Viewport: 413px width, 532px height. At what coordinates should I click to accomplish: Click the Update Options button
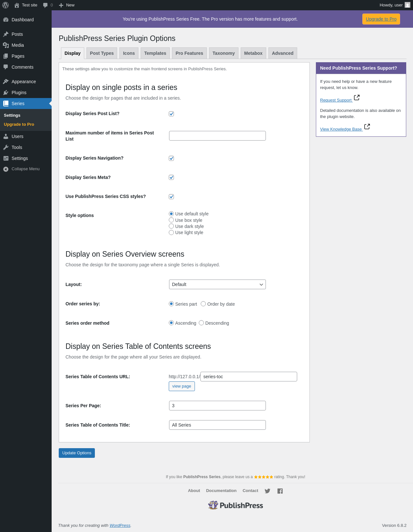click(x=77, y=453)
